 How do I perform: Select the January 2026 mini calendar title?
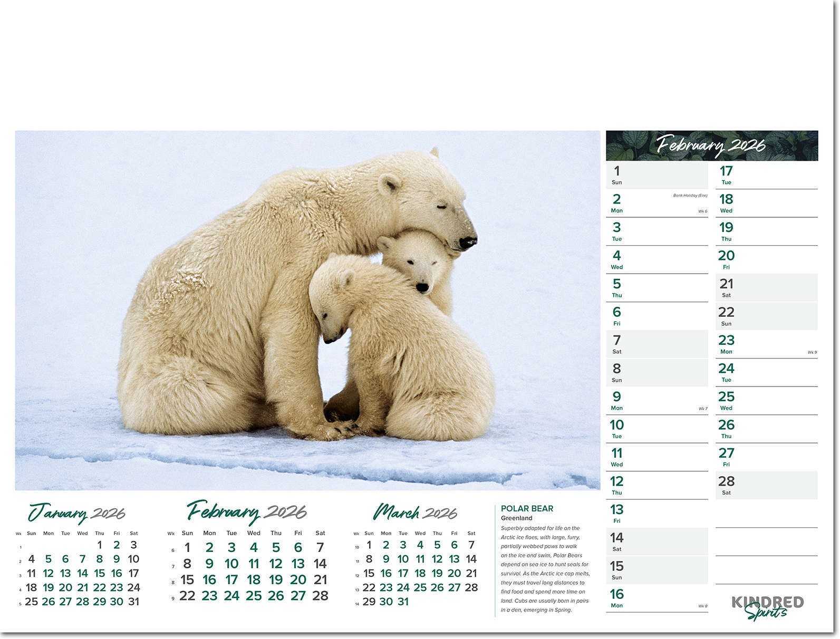point(77,512)
